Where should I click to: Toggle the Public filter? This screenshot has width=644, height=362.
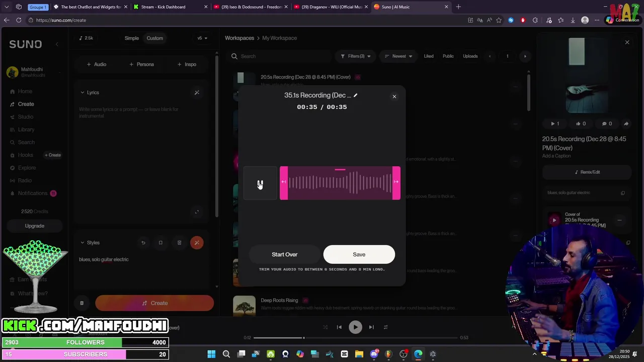448,56
